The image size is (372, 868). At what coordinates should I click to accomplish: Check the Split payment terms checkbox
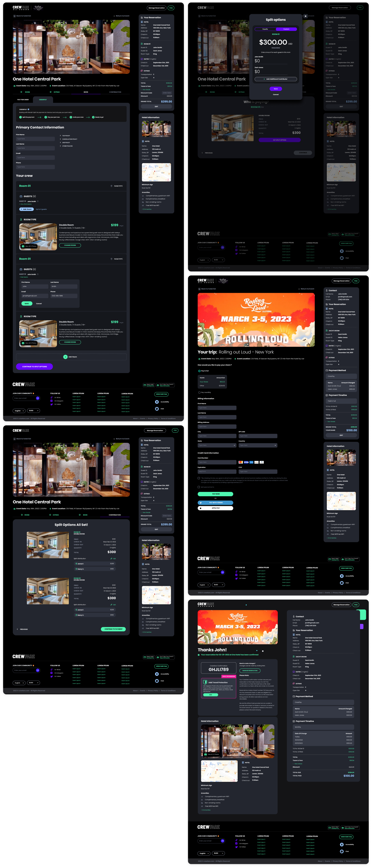199,487
